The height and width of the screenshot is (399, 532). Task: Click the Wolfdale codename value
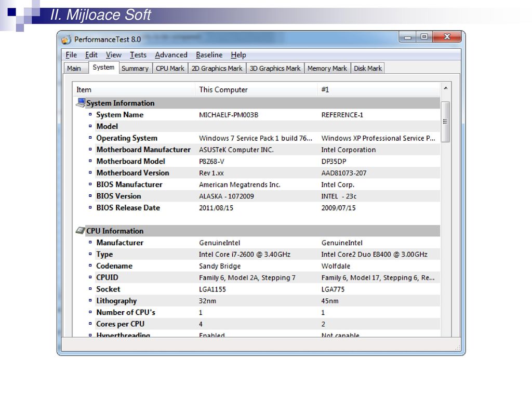336,267
